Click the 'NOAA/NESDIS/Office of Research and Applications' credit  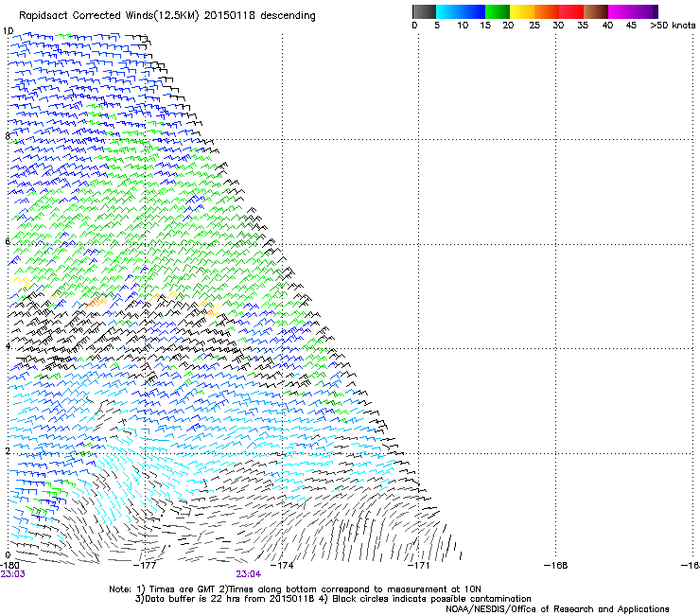[x=557, y=609]
